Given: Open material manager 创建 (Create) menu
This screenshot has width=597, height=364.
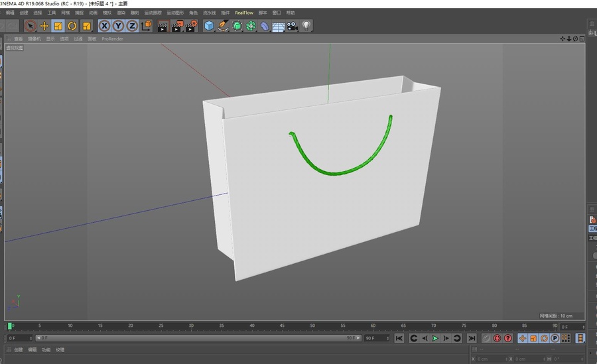Looking at the screenshot, I should click(19, 349).
